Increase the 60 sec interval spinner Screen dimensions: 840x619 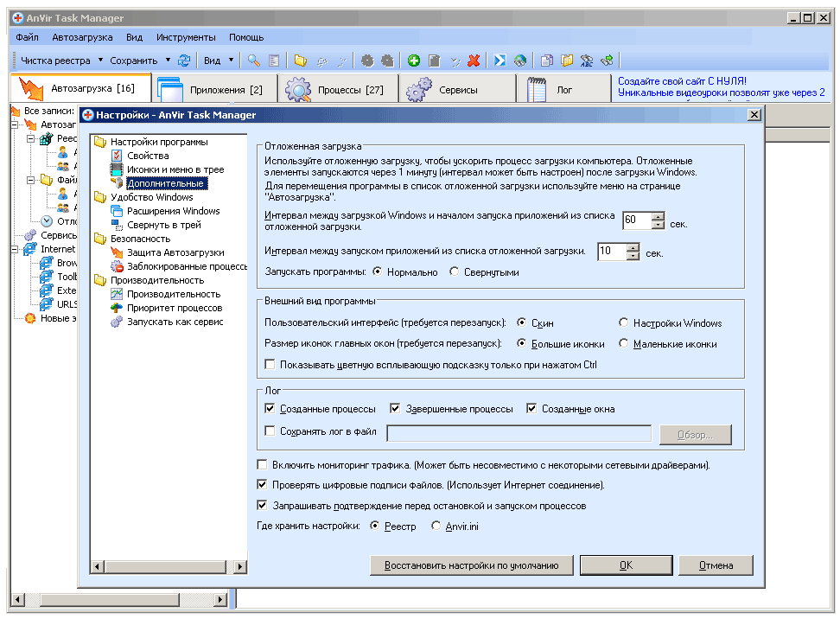tap(658, 216)
